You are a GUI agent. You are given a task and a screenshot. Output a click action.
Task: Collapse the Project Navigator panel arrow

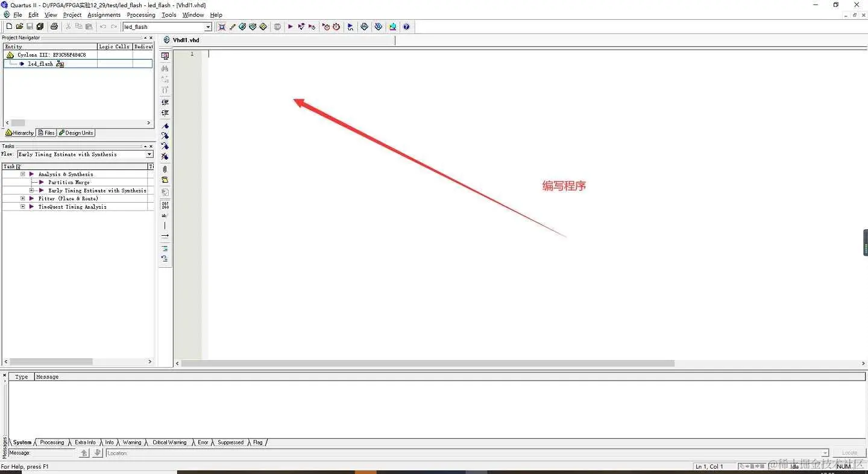point(145,37)
